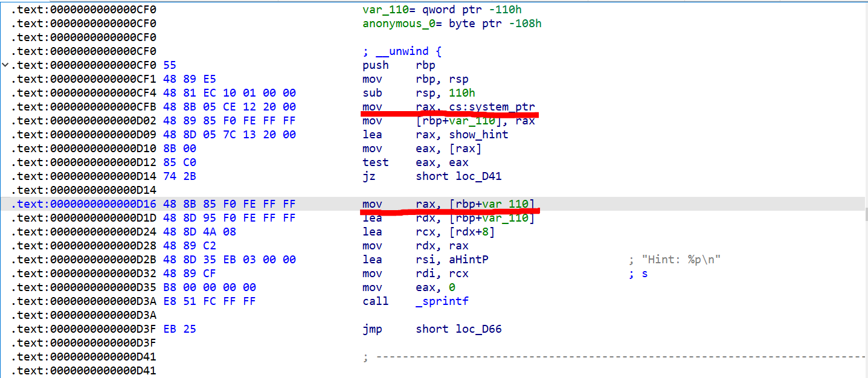Select the push rbp instruction

(399, 65)
